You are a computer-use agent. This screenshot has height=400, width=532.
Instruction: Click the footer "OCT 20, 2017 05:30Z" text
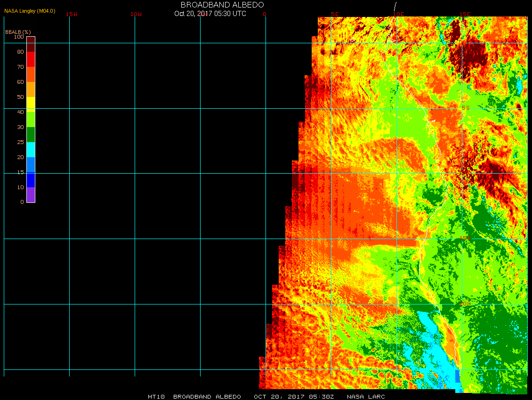tap(294, 397)
